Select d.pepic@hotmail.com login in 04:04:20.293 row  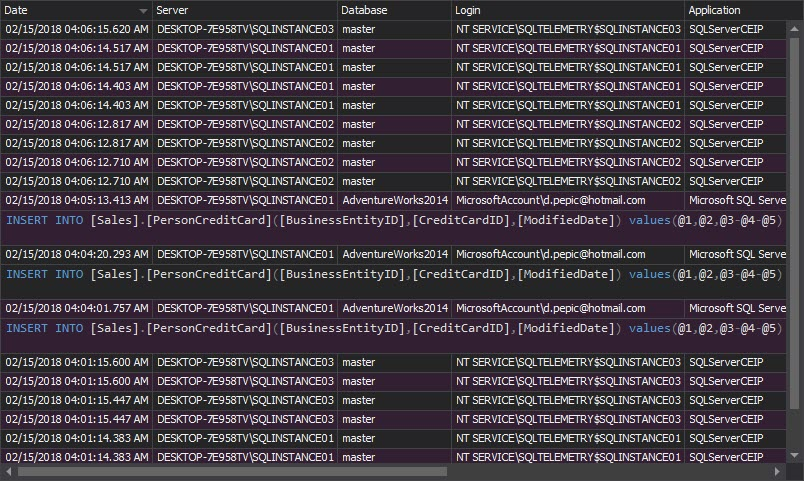pyautogui.click(x=568, y=254)
